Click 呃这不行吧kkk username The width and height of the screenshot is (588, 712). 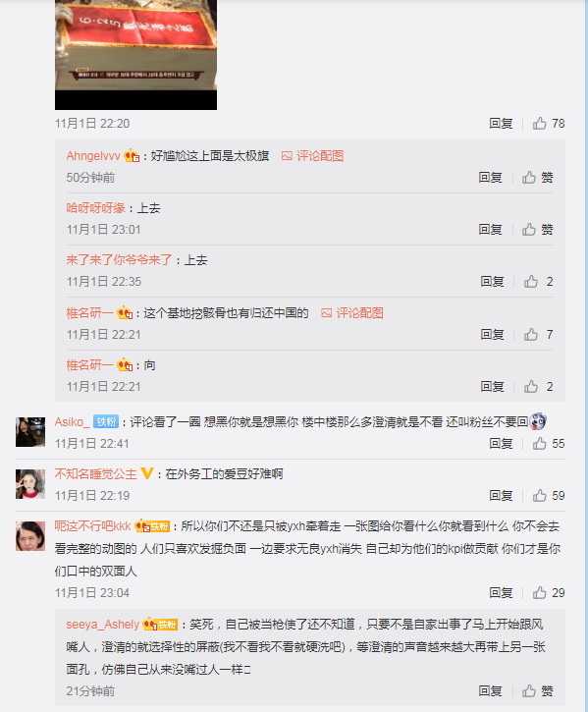pyautogui.click(x=92, y=526)
